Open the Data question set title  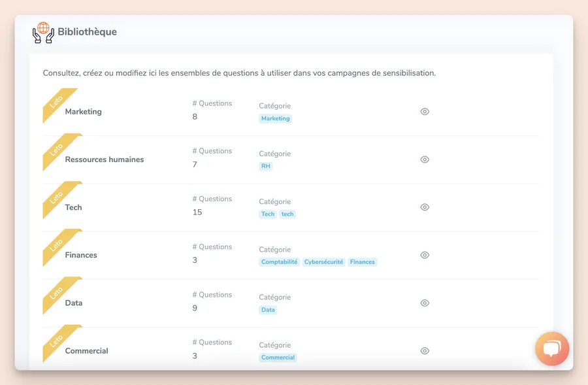[73, 303]
